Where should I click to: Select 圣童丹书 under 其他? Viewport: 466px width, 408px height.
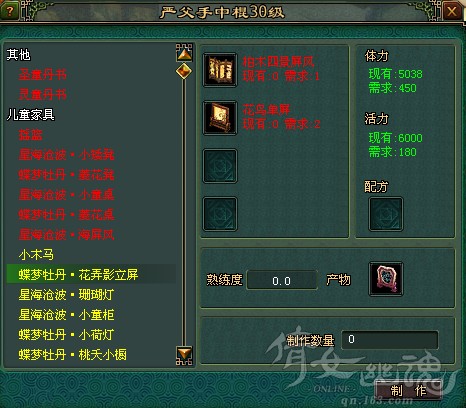click(x=42, y=75)
